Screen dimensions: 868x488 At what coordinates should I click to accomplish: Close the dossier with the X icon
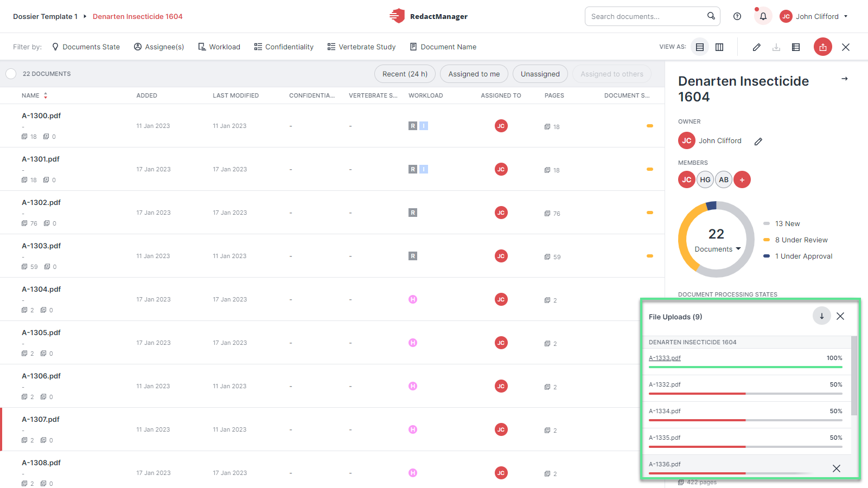846,47
